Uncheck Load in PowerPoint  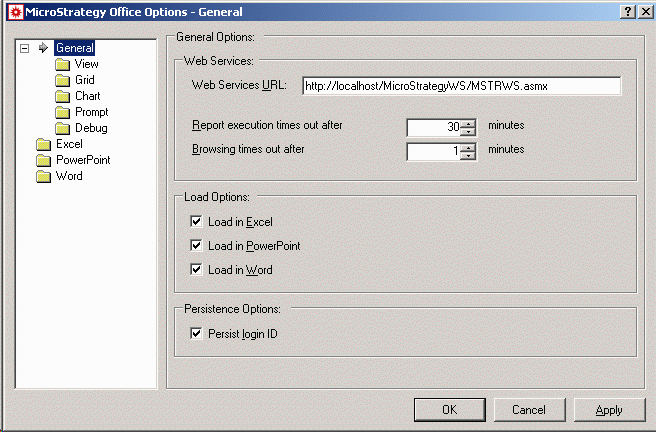196,245
